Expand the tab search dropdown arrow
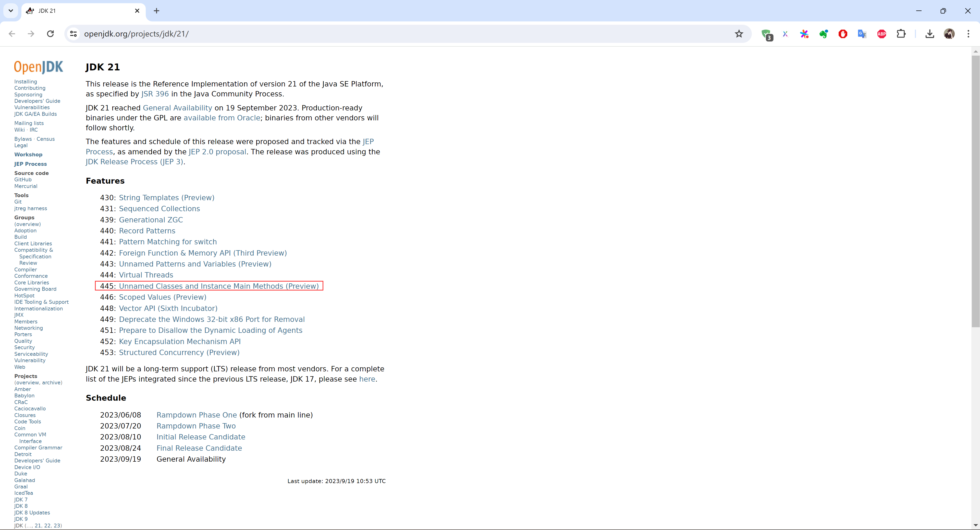Image resolution: width=980 pixels, height=530 pixels. point(11,11)
